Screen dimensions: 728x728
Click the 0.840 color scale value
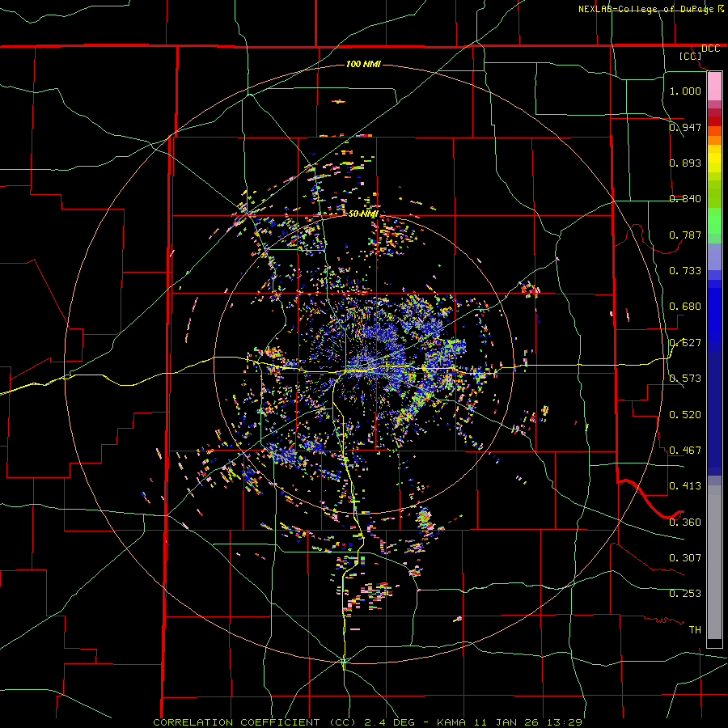coord(685,199)
